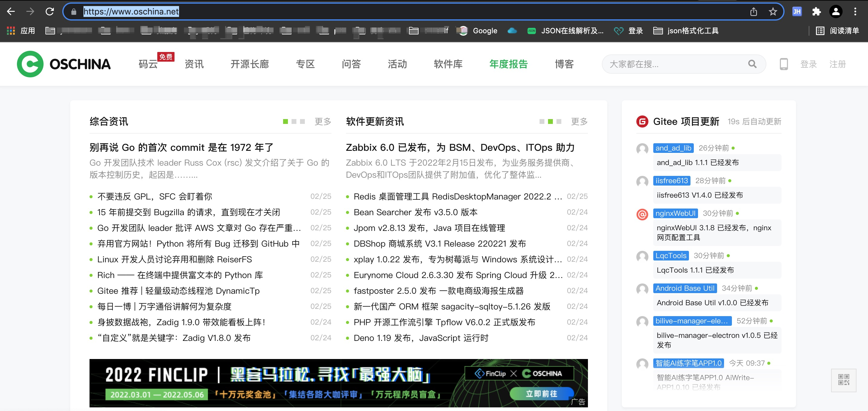Open the LqcTools project tag
The width and height of the screenshot is (868, 411).
pyautogui.click(x=671, y=256)
